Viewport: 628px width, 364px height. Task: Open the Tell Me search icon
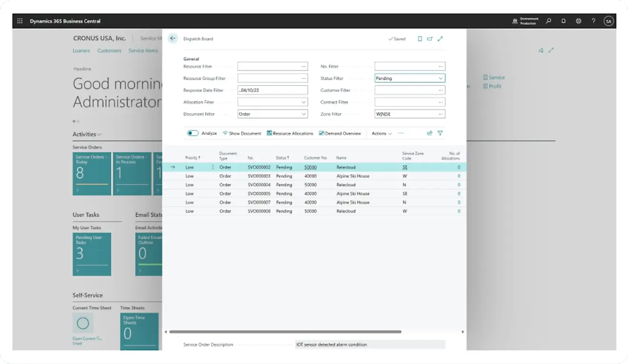[x=548, y=20]
